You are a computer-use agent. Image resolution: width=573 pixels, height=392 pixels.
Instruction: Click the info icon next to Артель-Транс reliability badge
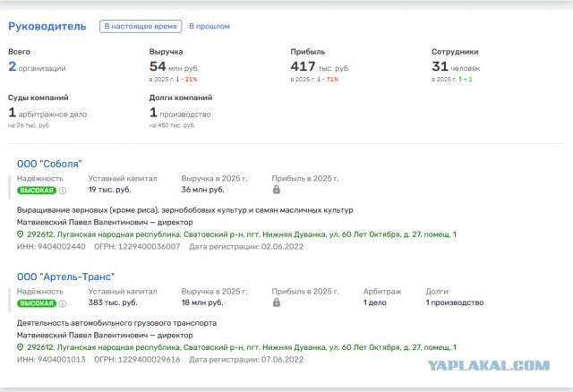pos(63,303)
